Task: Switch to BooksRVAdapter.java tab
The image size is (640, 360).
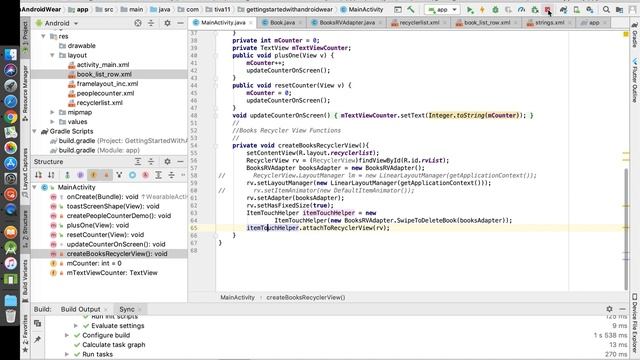Action: 347,22
